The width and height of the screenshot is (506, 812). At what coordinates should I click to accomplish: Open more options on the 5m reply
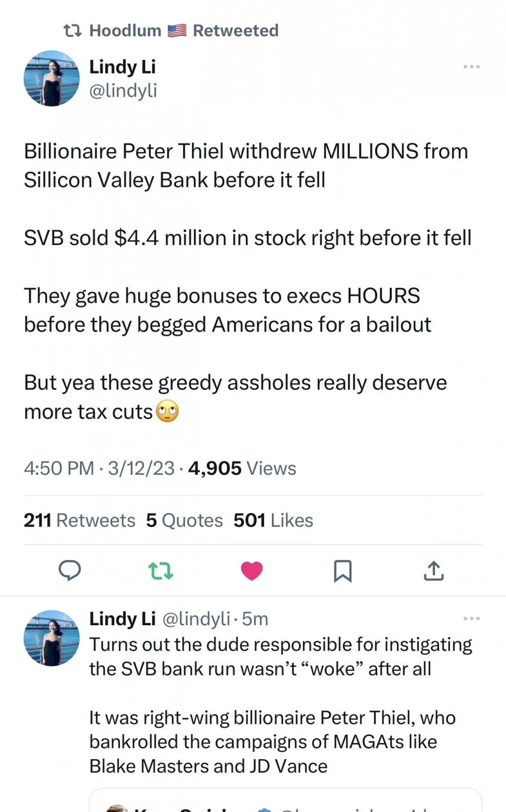[471, 618]
